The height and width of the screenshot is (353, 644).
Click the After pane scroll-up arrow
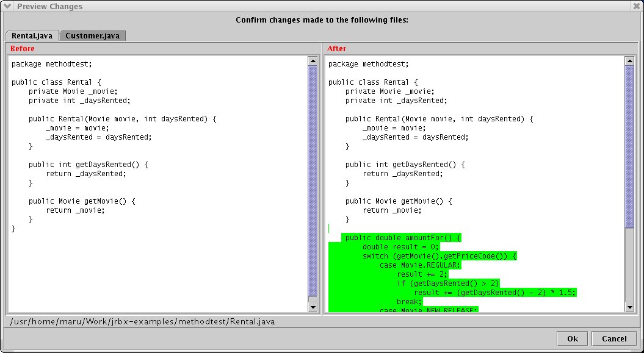(629, 62)
